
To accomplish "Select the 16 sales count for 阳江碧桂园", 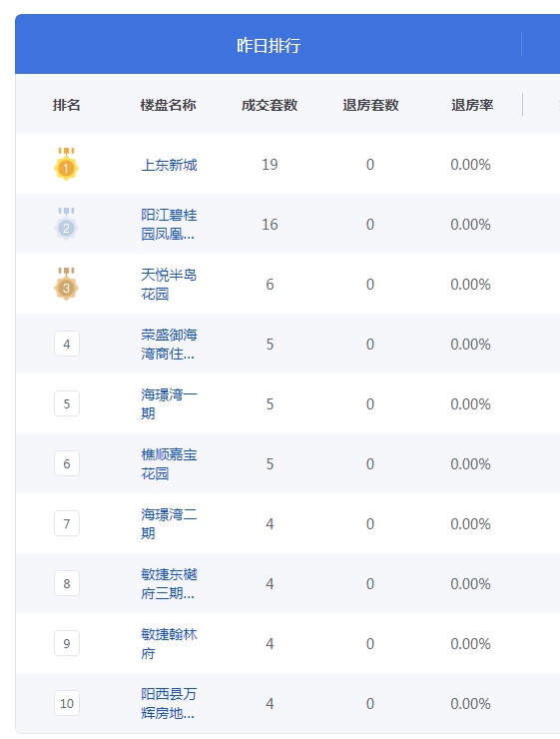I will 270,225.
